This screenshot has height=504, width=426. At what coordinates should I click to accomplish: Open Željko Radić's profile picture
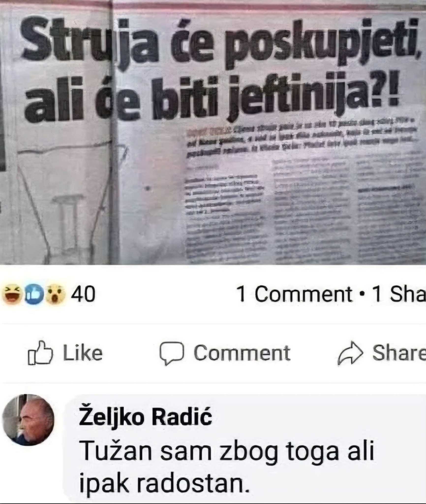coord(28,420)
